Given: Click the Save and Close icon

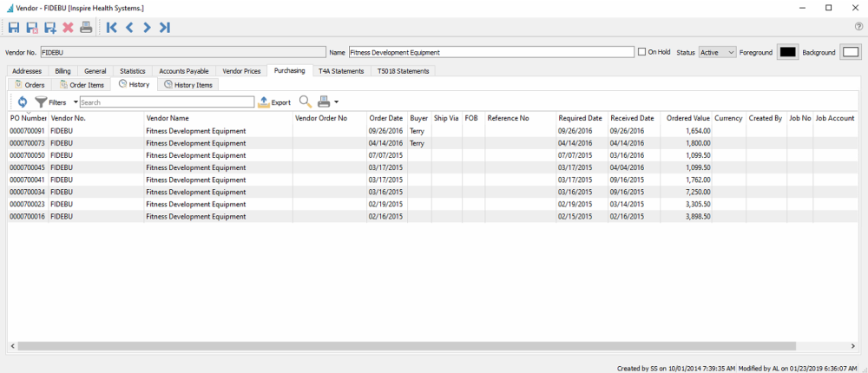Looking at the screenshot, I should [x=32, y=27].
